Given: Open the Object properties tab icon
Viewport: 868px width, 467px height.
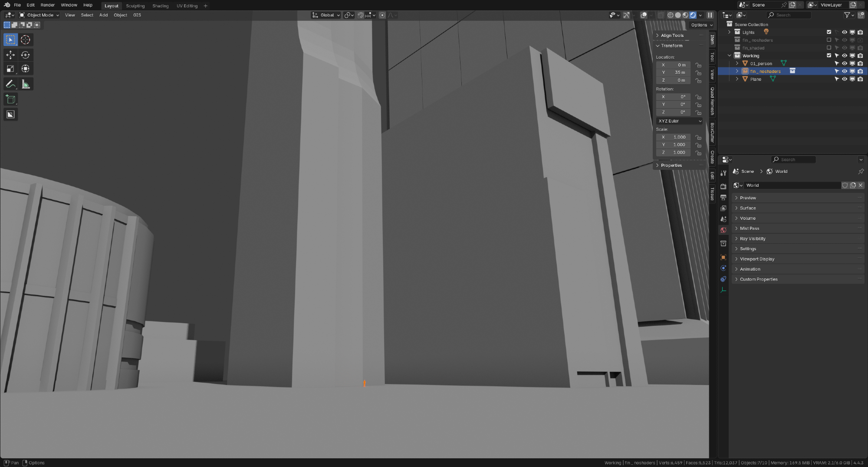Looking at the screenshot, I should tap(723, 257).
